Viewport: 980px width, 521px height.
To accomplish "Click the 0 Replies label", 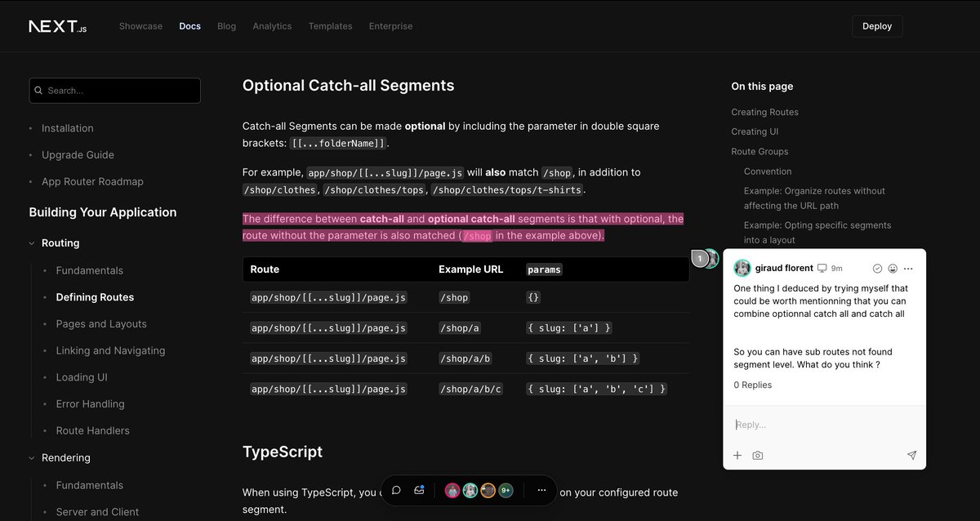I will tap(752, 385).
